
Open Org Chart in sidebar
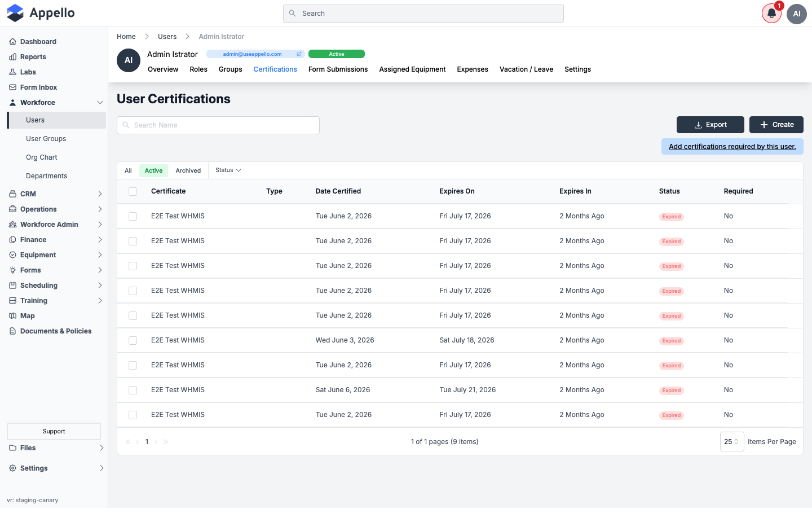42,157
